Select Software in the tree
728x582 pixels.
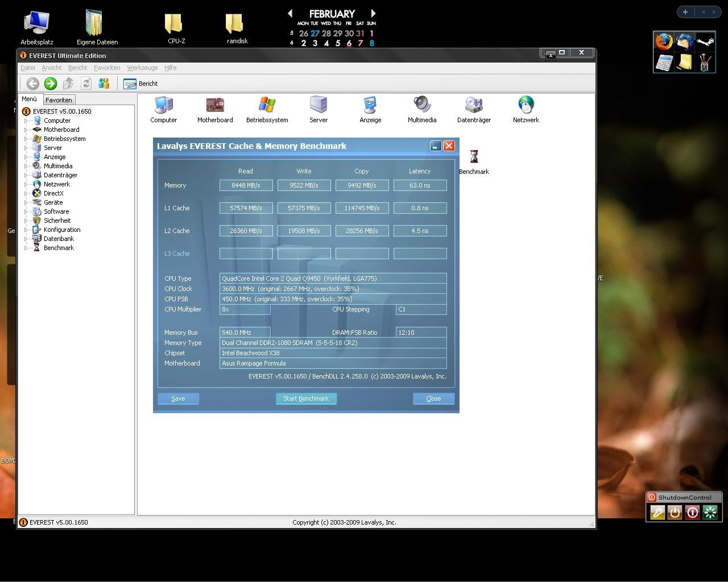click(x=56, y=211)
